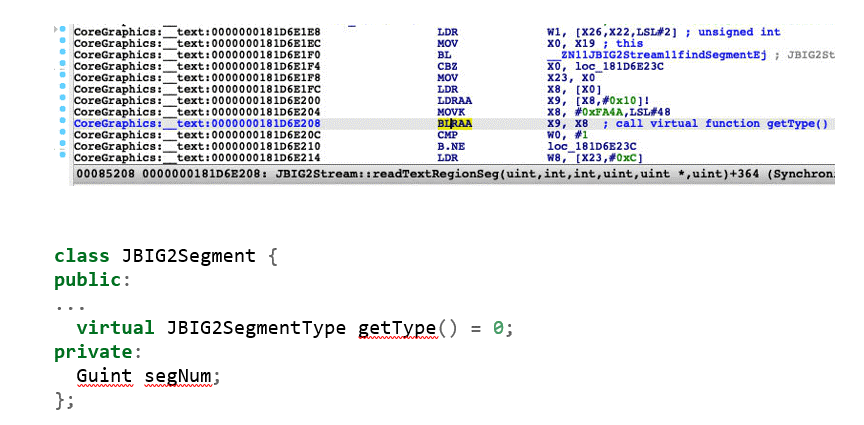Click the underlined getType identifier
The image size is (864, 425).
[x=397, y=329]
